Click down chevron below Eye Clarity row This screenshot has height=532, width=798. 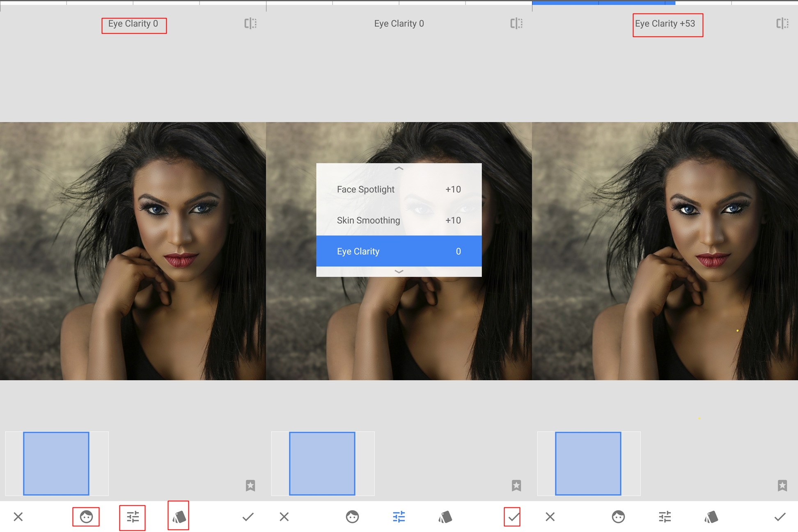pos(399,272)
